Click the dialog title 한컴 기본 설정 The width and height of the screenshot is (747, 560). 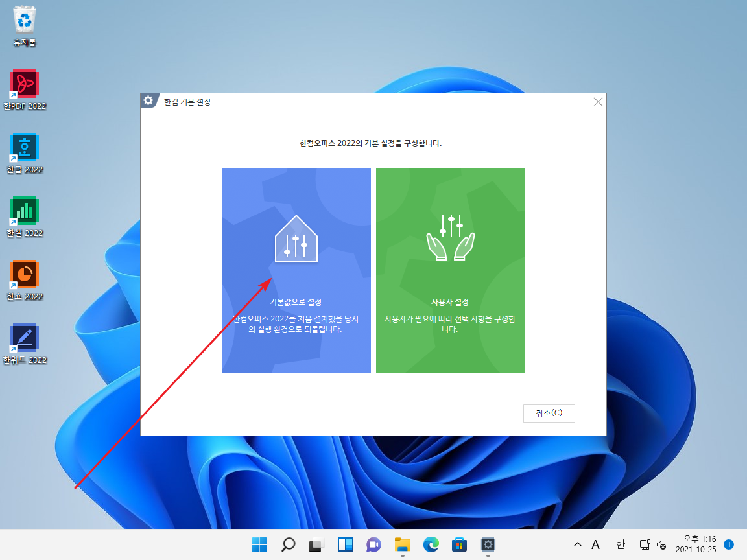click(187, 102)
